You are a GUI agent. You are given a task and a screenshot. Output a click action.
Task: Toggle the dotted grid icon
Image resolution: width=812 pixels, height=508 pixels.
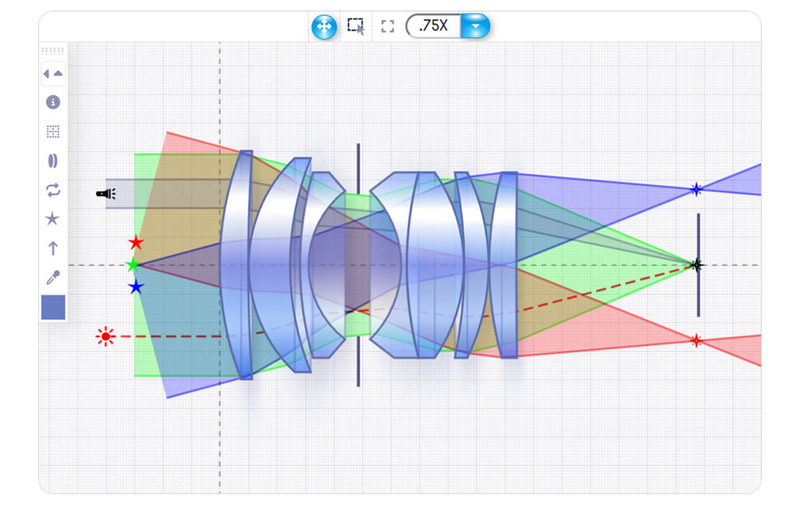click(x=53, y=131)
